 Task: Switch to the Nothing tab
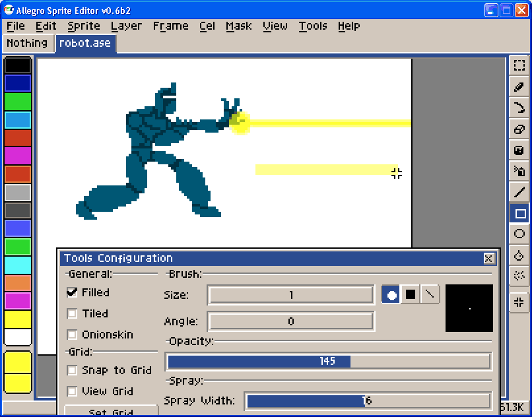coord(27,44)
